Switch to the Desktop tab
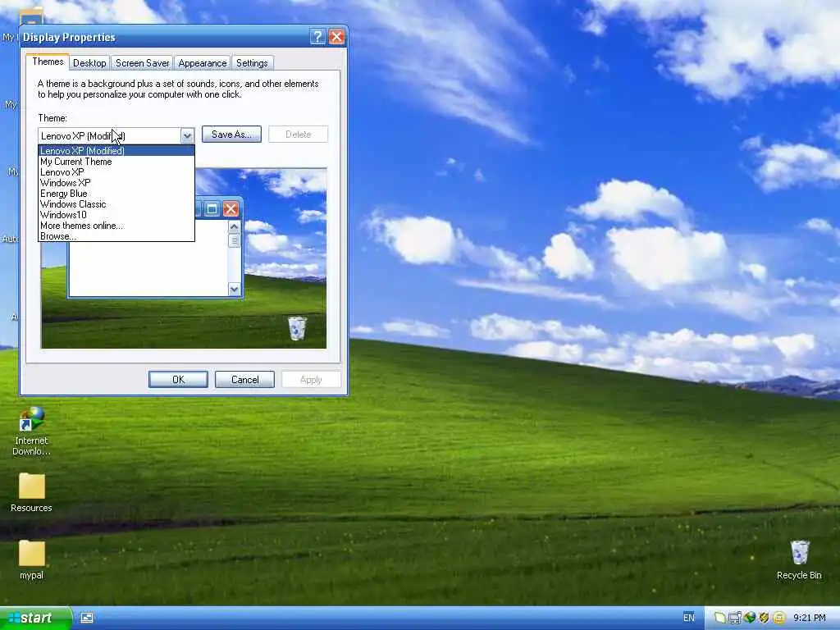Viewport: 840px width, 630px height. click(89, 63)
